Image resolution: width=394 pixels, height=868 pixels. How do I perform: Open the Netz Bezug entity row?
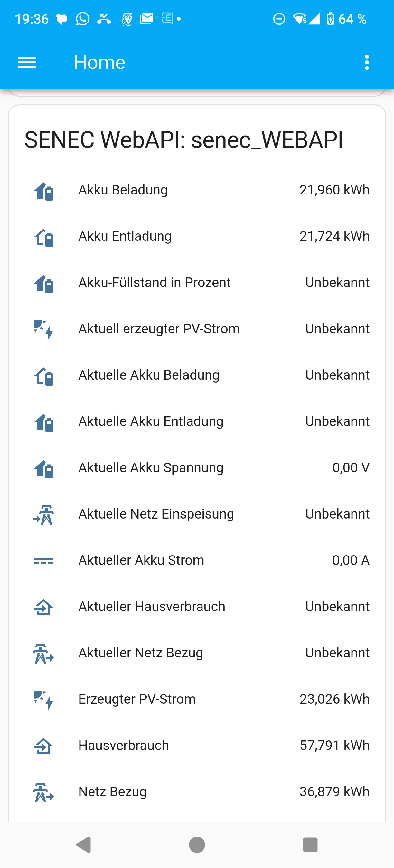click(112, 792)
